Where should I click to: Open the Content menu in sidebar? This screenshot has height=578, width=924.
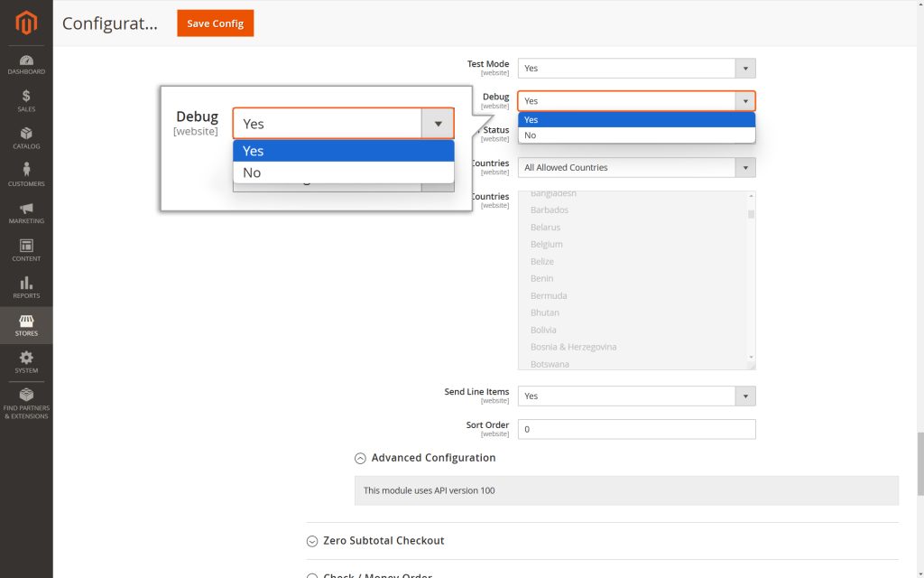coord(26,250)
